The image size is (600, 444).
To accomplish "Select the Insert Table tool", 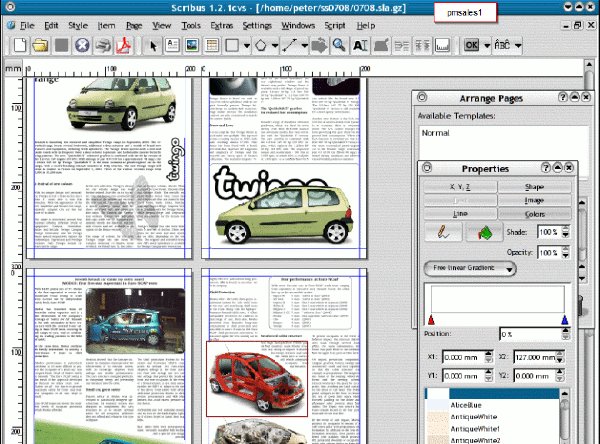I will click(212, 45).
